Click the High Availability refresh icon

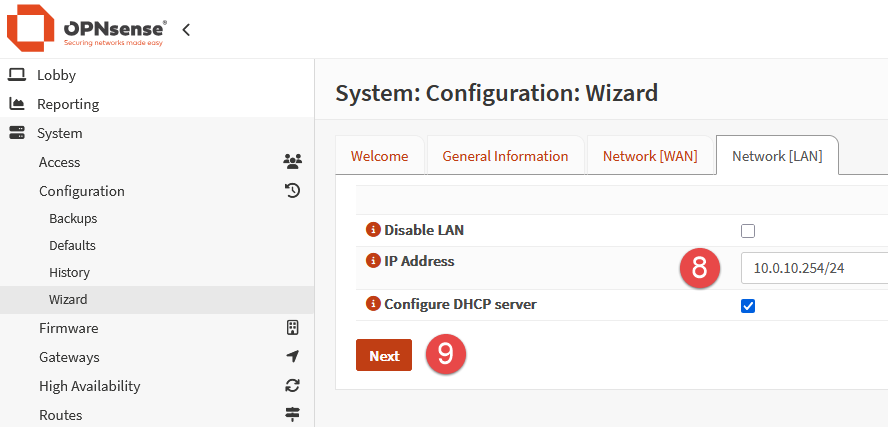coord(292,386)
